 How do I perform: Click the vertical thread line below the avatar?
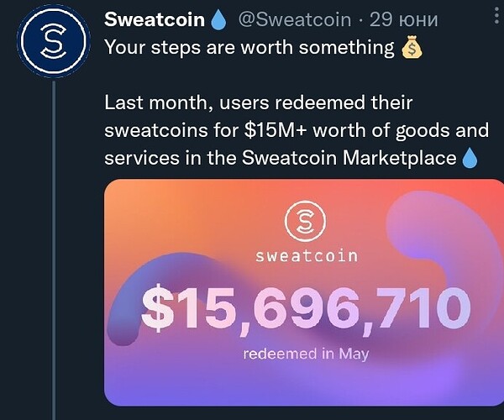[54, 250]
